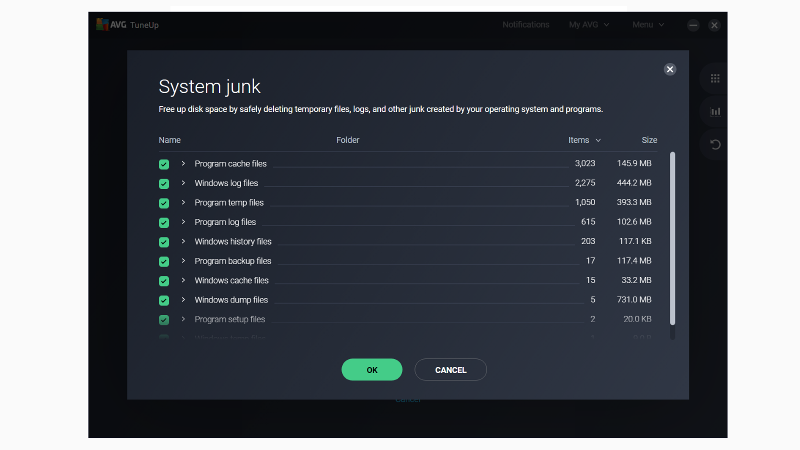Toggle Program temp files checkbox
This screenshot has width=800, height=450.
164,203
